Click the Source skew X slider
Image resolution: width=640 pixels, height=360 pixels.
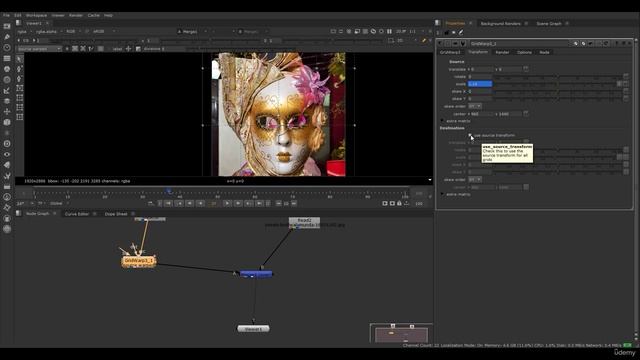(x=557, y=91)
